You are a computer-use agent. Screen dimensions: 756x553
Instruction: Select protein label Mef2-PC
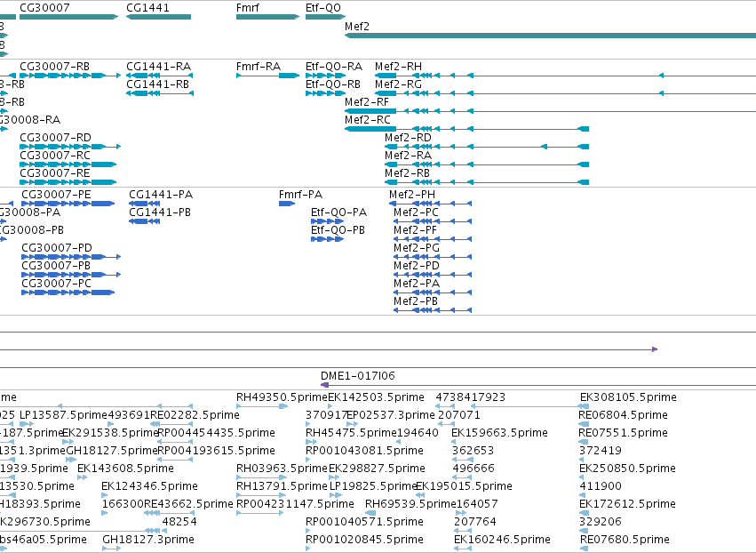point(416,212)
